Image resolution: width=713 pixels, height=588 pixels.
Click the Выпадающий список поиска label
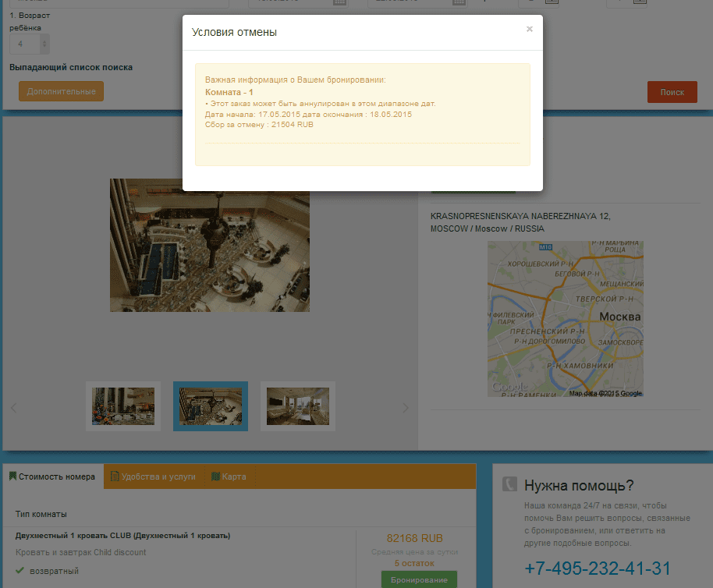click(71, 67)
